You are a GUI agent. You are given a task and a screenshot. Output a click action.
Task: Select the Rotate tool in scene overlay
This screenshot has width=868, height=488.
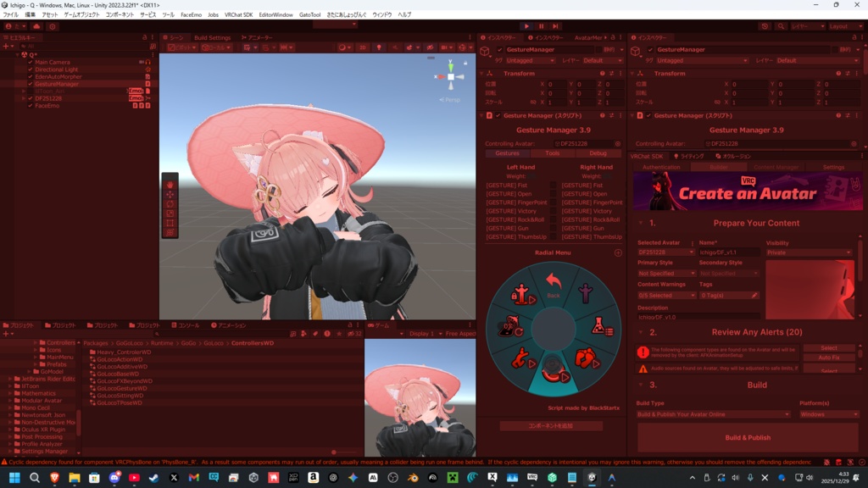pos(170,203)
